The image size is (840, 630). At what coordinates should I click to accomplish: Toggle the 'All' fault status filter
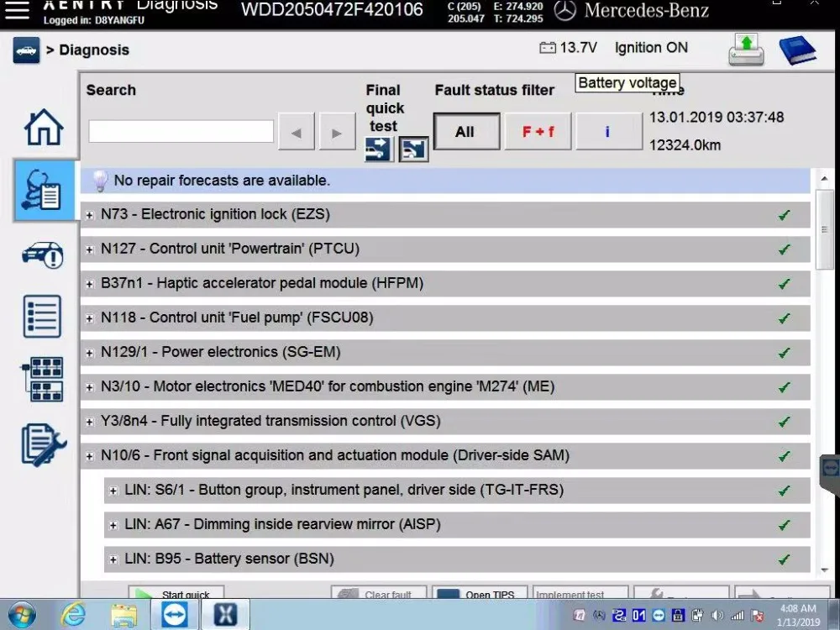pos(466,131)
